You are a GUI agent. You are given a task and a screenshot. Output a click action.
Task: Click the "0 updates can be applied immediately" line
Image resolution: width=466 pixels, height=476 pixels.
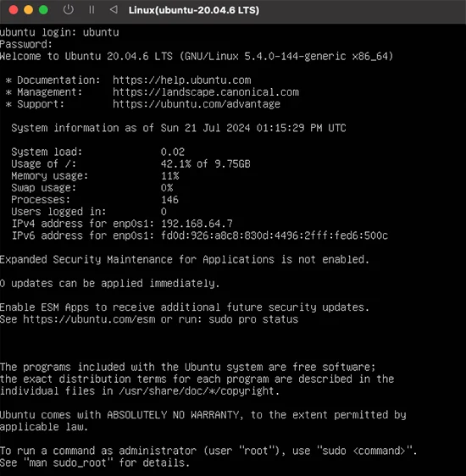pyautogui.click(x=109, y=284)
